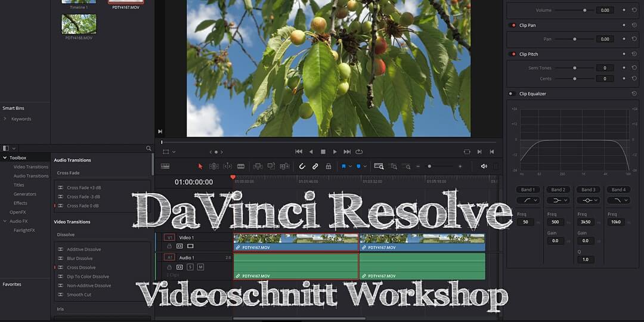644x322 pixels.
Task: Open Band 2 filter type dropdown
Action: pos(558,200)
